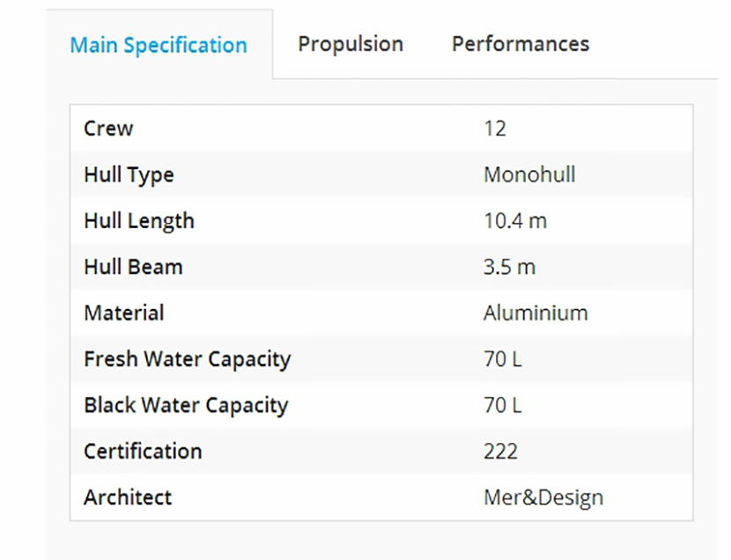
Task: Click the Monohull value
Action: (529, 174)
